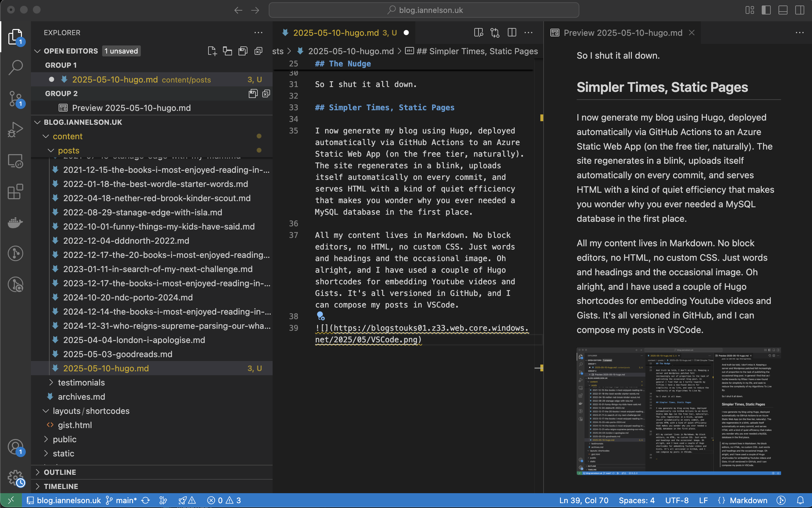Collapse the posts folder
Viewport: 812px width, 508px height.
(69, 151)
